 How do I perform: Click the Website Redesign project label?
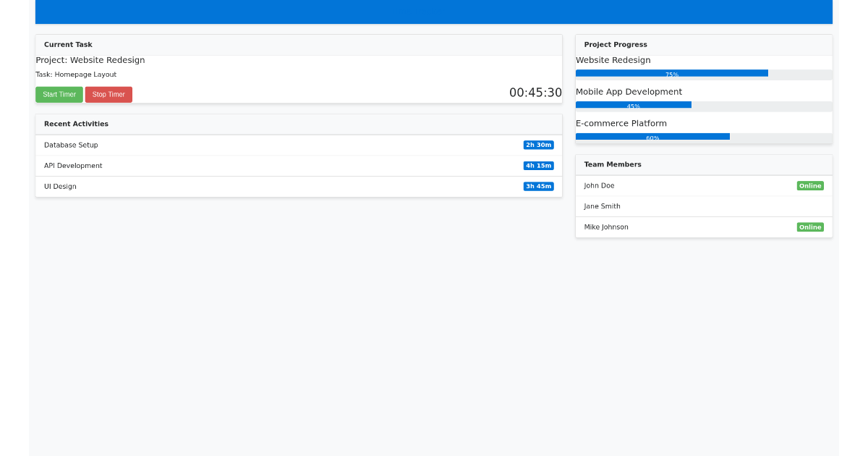point(613,60)
